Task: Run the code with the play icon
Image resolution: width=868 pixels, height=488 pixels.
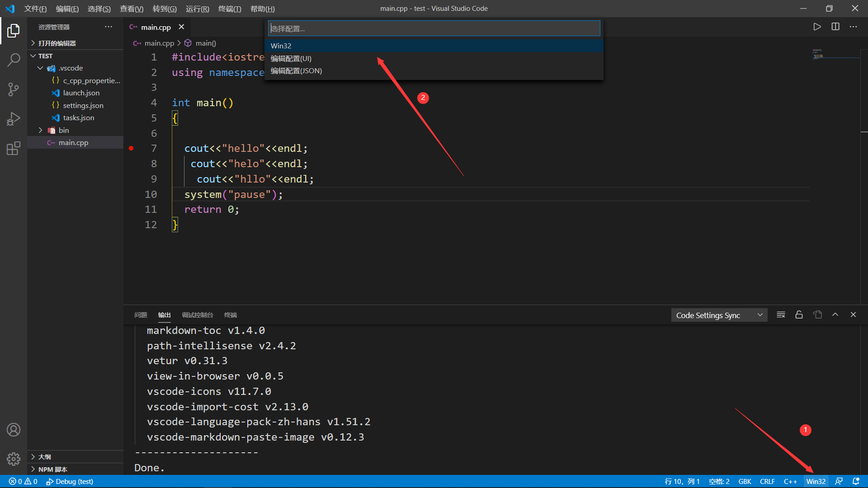Action: click(817, 27)
